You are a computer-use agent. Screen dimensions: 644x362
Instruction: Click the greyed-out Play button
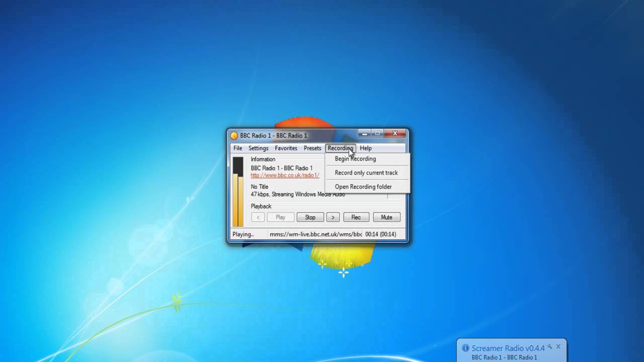pos(280,217)
